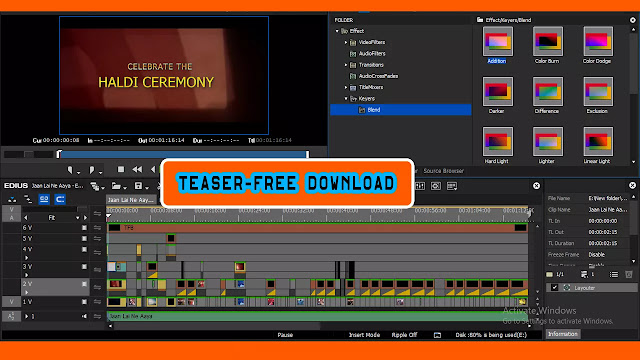Select the Color Dodge blend effect
The image size is (640, 360).
[598, 45]
